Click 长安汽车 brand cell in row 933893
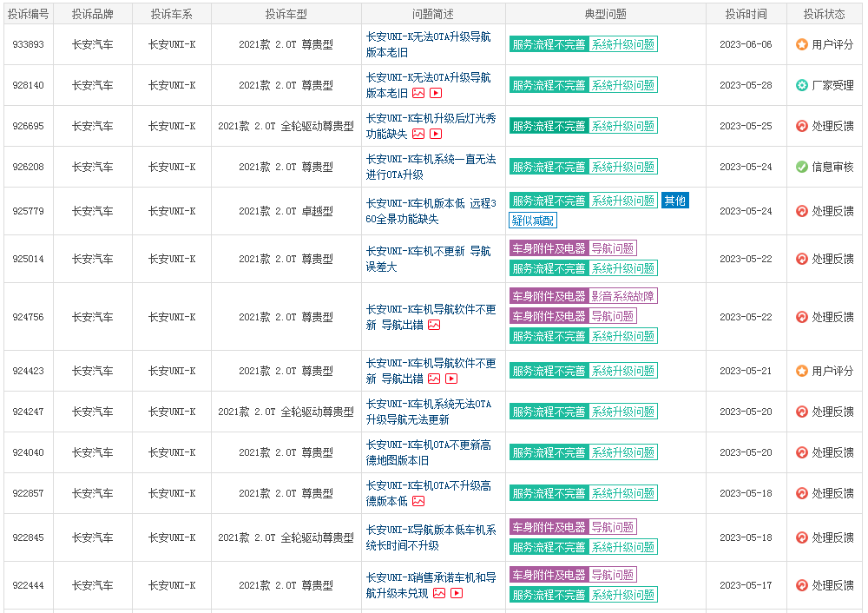This screenshot has width=868, height=613. [x=93, y=44]
